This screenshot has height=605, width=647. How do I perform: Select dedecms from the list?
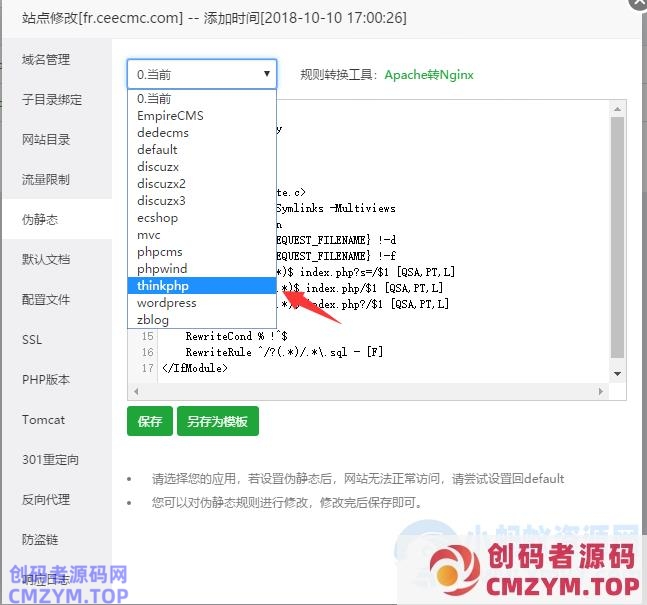click(x=163, y=132)
